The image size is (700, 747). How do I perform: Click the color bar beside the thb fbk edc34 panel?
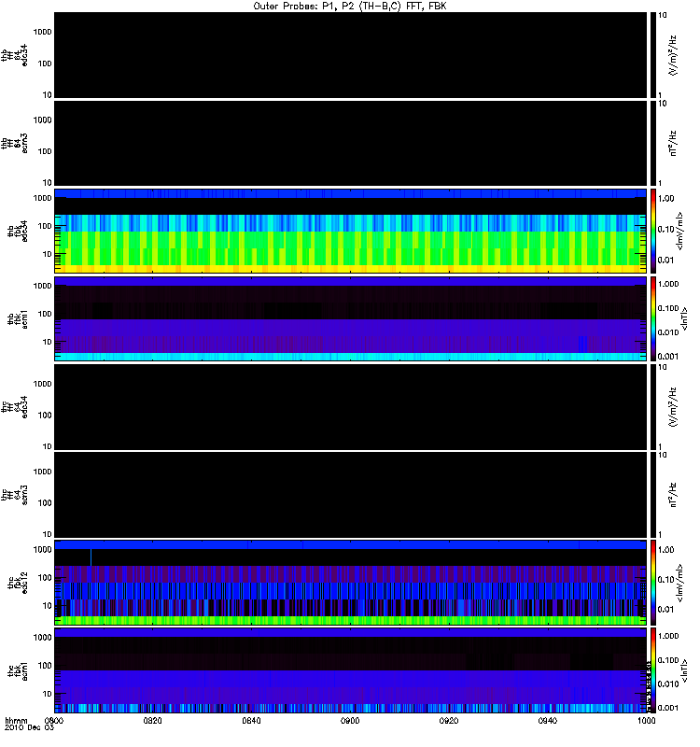(653, 231)
